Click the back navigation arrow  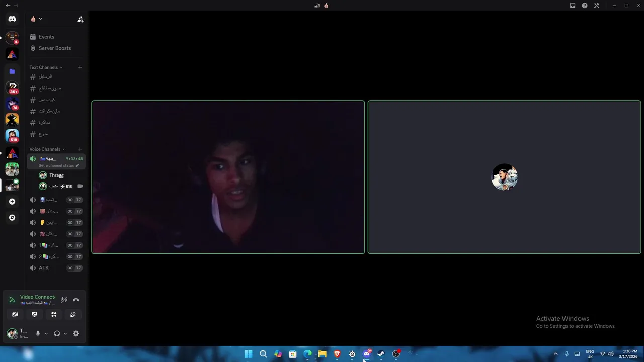point(8,6)
